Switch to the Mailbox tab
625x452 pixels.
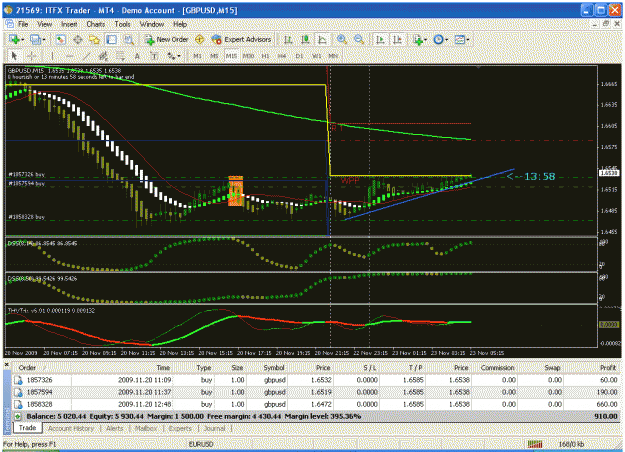pyautogui.click(x=145, y=428)
